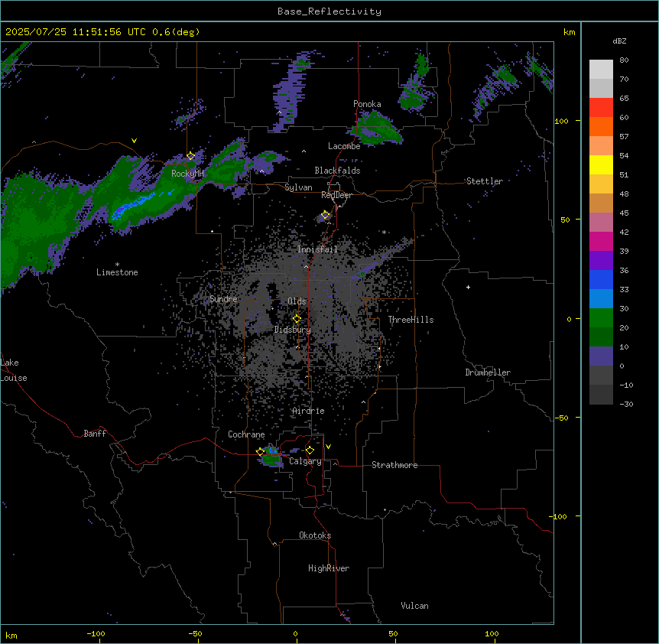Viewport: 659px width, 644px height.
Task: Click the yellow diamond marker at RockyMH
Action: click(x=190, y=156)
